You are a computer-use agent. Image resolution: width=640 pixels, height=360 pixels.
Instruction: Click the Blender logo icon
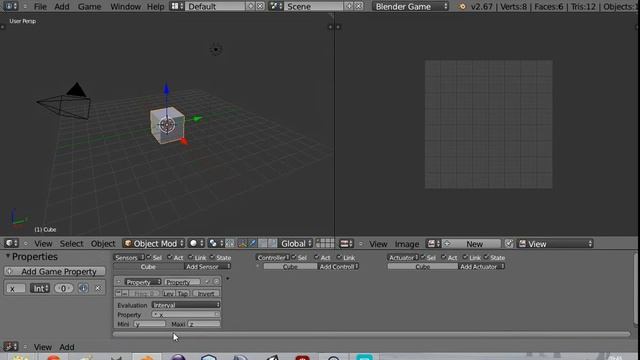462,7
